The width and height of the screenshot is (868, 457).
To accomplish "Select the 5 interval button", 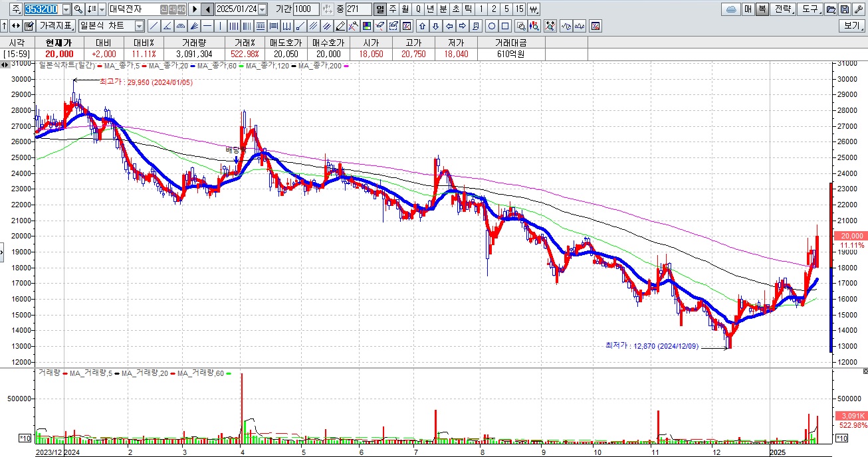I will 506,9.
